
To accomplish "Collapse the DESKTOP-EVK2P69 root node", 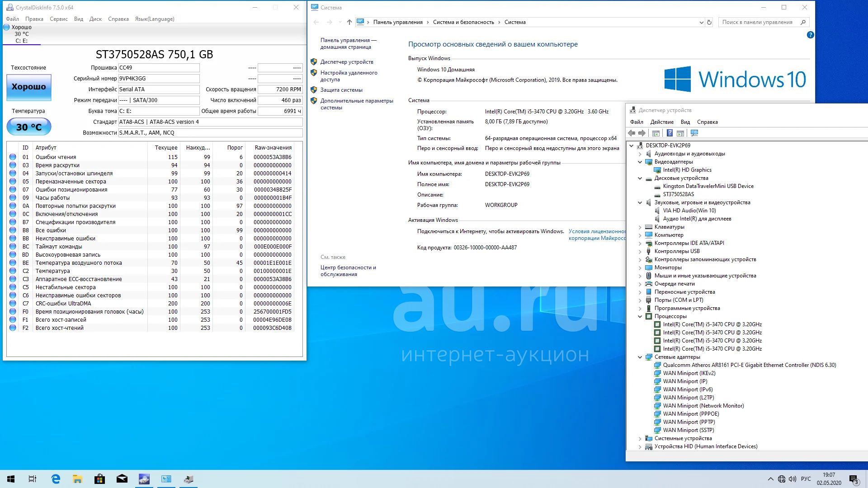I will [632, 145].
